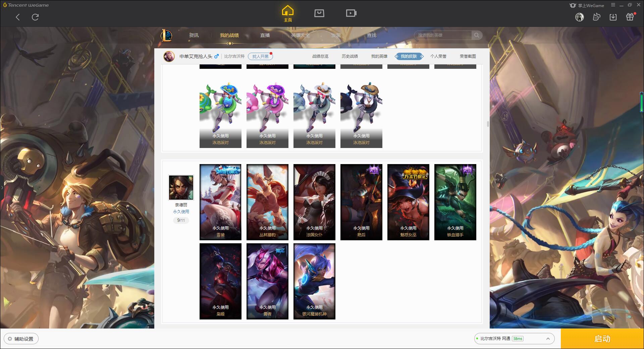This screenshot has height=349, width=644.
Task: Open the 雪装 skin card
Action: pyautogui.click(x=220, y=202)
